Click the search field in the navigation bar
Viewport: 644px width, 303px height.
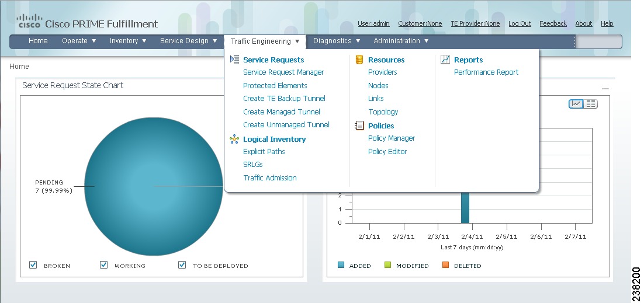(x=598, y=41)
